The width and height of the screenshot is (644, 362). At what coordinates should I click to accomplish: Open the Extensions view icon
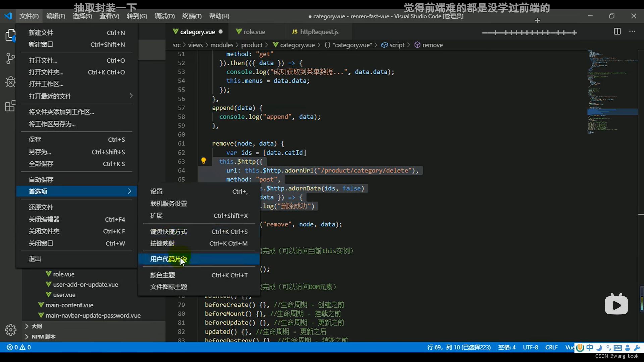click(10, 106)
